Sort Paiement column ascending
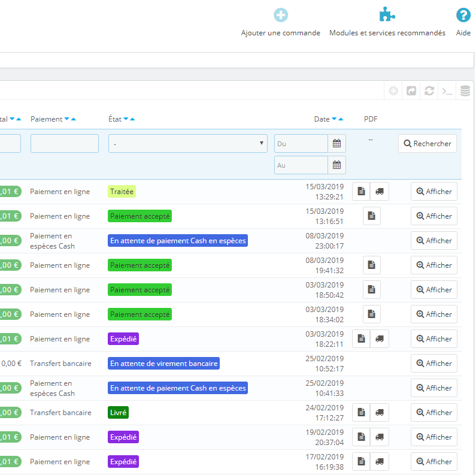 coord(73,119)
